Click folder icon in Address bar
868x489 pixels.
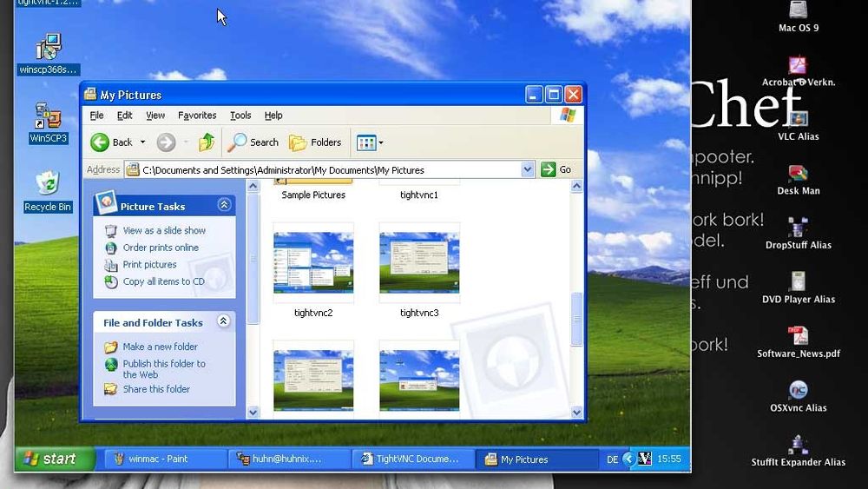click(132, 169)
